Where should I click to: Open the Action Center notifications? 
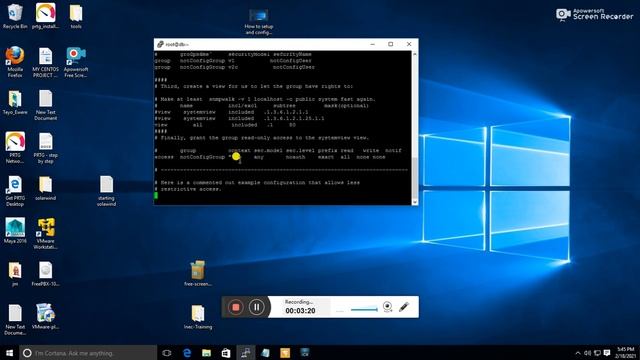click(607, 353)
